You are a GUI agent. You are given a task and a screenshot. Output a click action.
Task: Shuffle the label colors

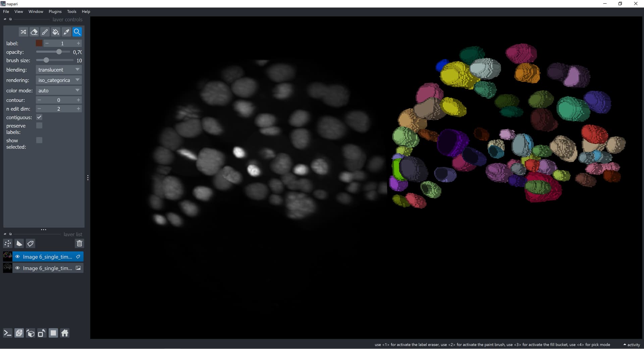pos(23,32)
